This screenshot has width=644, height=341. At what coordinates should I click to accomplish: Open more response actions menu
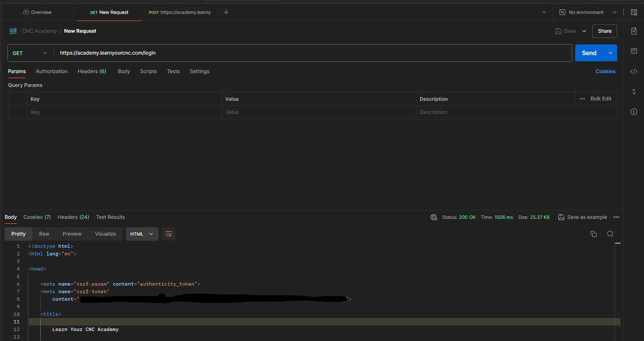click(x=616, y=217)
